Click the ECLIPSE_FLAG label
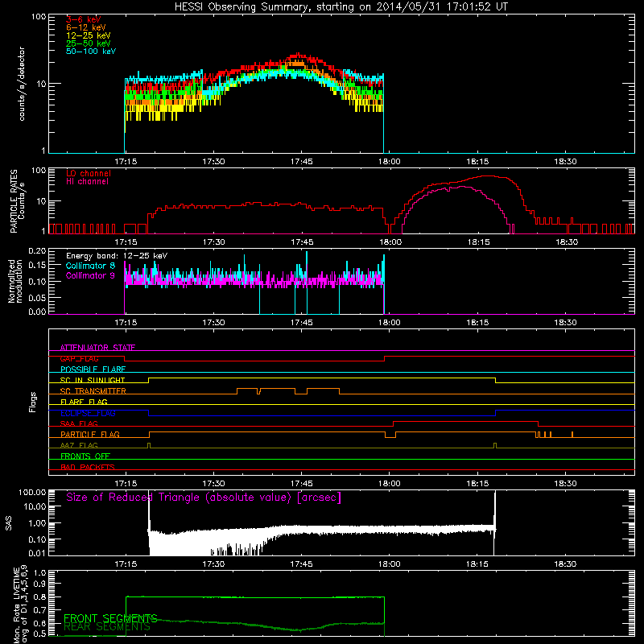The image size is (644, 644). (x=88, y=413)
